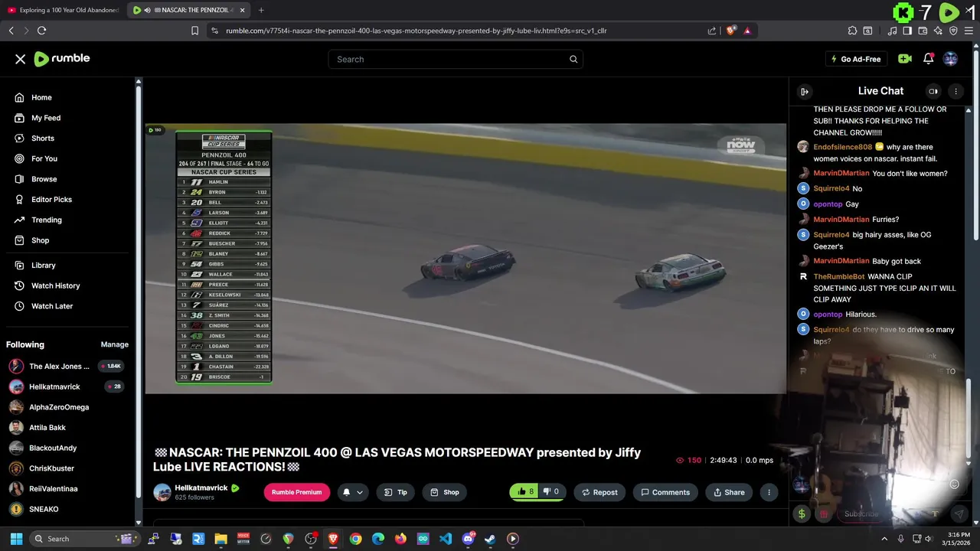Expand notification bell dropdown under video
The height and width of the screenshot is (551, 980).
[x=359, y=492]
